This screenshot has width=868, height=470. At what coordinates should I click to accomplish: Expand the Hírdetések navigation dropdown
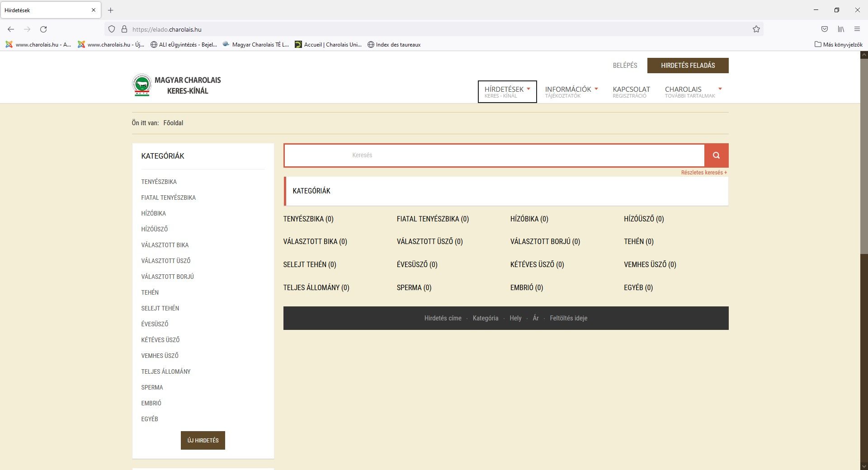(507, 91)
